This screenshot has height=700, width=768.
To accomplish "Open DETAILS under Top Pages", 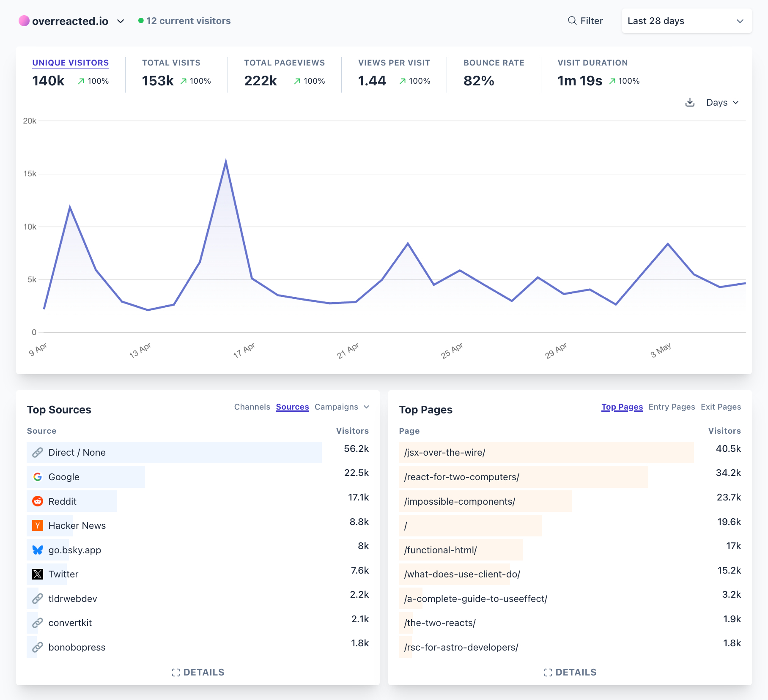I will (570, 672).
